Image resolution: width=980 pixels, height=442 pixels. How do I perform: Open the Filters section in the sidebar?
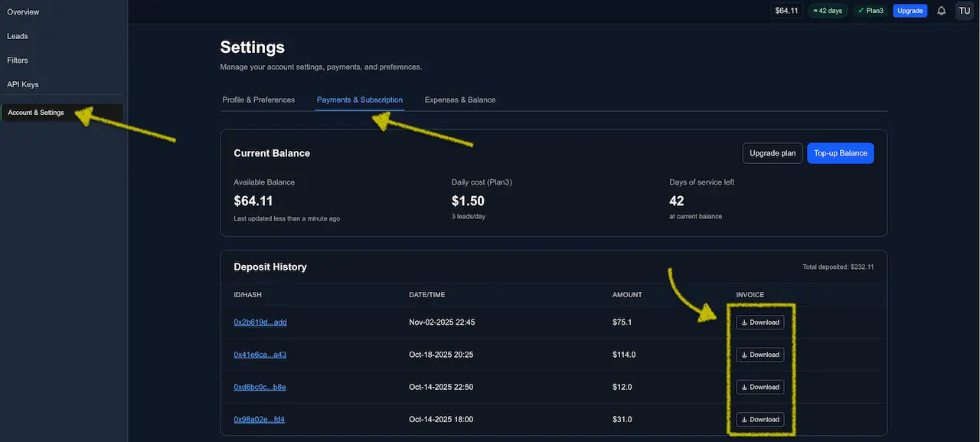pos(17,60)
